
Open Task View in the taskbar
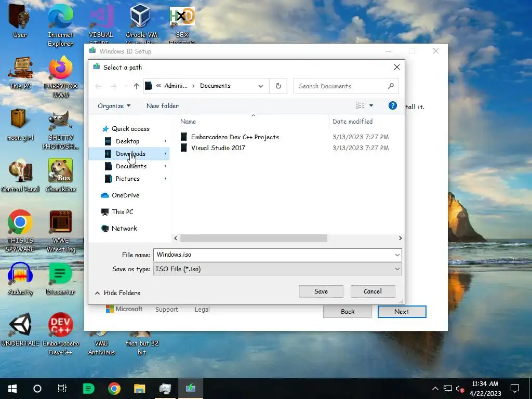click(x=62, y=389)
